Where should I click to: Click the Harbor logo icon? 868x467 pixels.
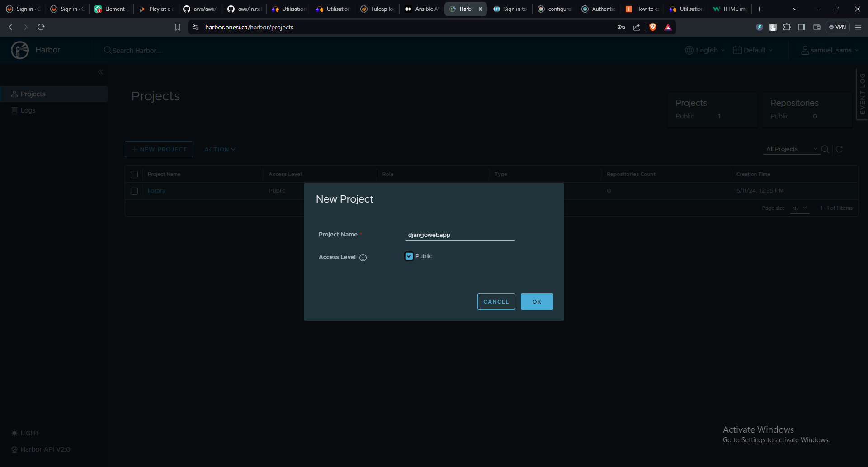[x=20, y=50]
